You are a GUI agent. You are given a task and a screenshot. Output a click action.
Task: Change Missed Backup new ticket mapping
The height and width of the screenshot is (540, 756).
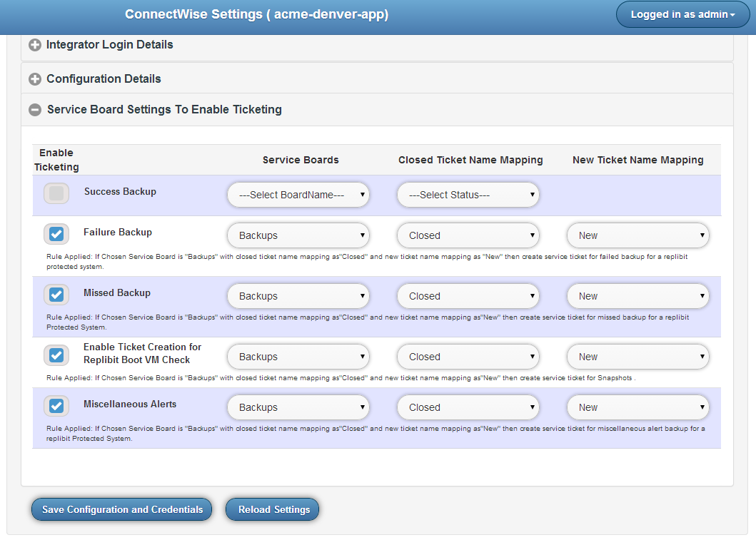point(638,296)
